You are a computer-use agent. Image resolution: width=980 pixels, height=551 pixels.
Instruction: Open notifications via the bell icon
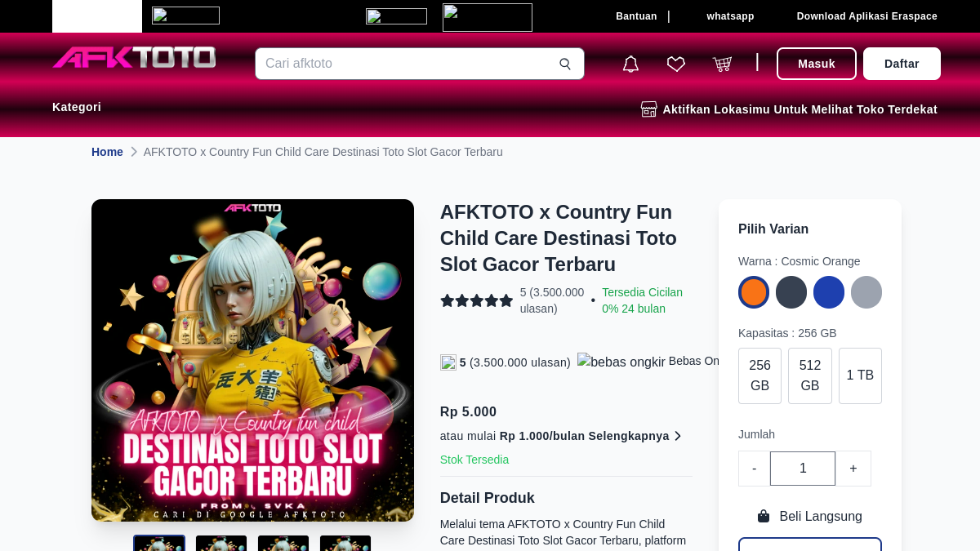630,64
